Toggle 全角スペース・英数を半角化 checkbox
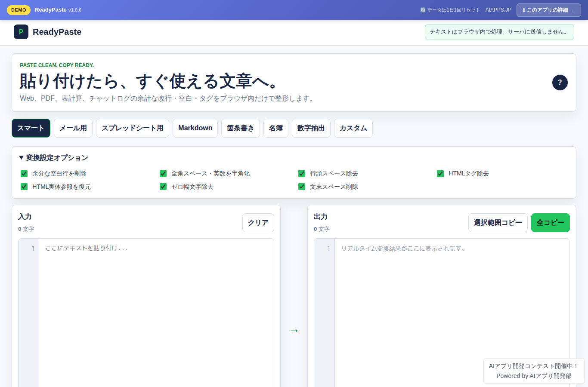Image resolution: width=588 pixels, height=387 pixels. [x=163, y=174]
